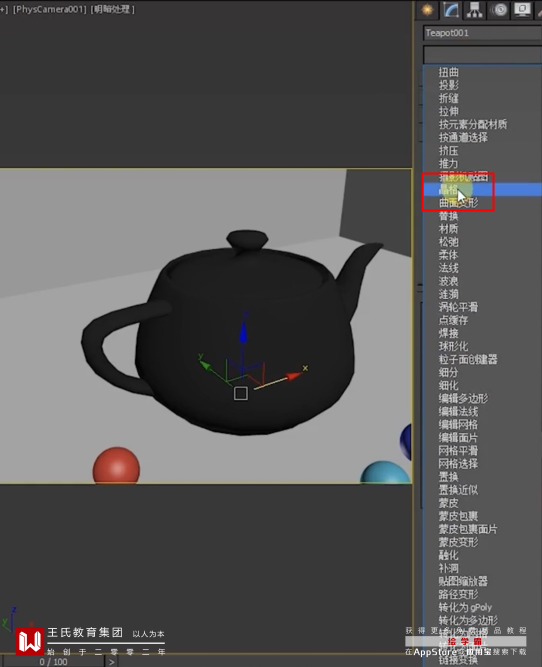Add the 编辑网格 modifier
This screenshot has height=667, width=542.
(x=458, y=425)
